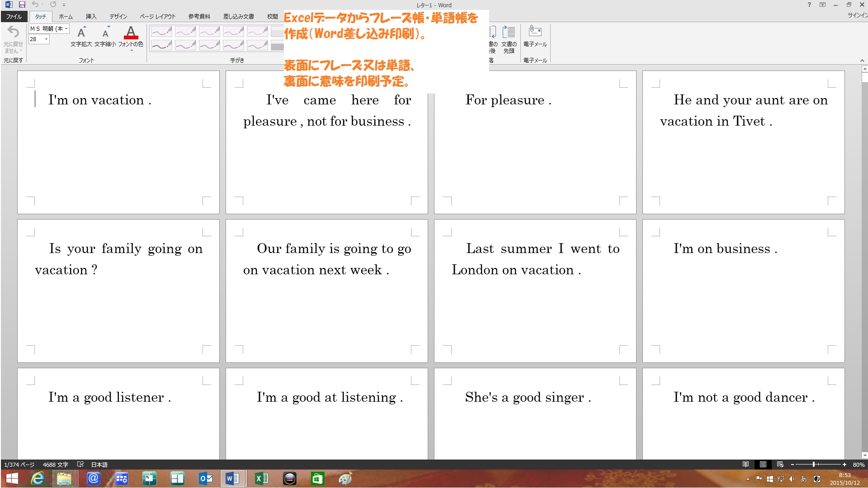The width and height of the screenshot is (868, 488).
Task: Open the MS 明朝 font name dropdown
Action: [x=66, y=28]
